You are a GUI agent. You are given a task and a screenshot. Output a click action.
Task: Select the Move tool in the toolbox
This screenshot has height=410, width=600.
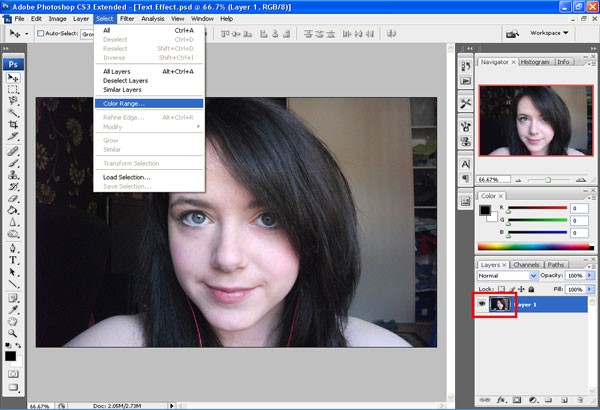[13, 78]
